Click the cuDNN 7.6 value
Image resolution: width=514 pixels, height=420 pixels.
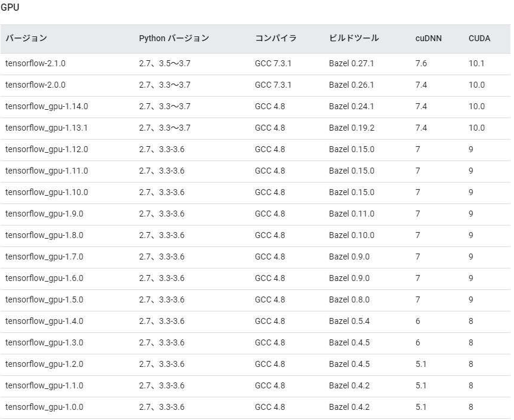pyautogui.click(x=421, y=63)
